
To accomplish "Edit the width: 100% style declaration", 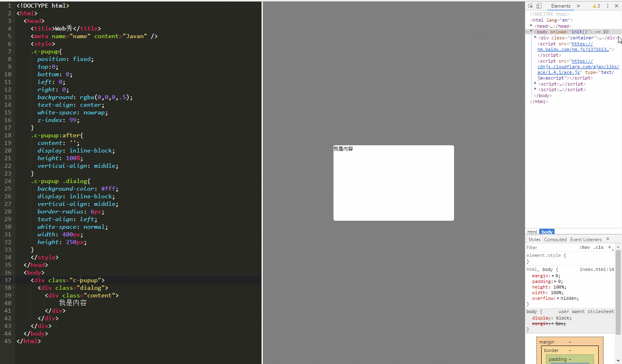I will point(548,293).
